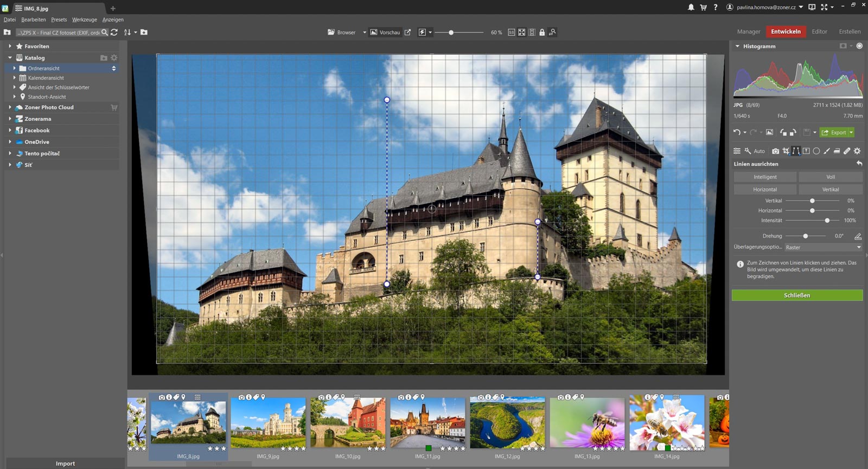The image size is (868, 469).
Task: Toggle the Vorschau preview mode
Action: click(385, 33)
